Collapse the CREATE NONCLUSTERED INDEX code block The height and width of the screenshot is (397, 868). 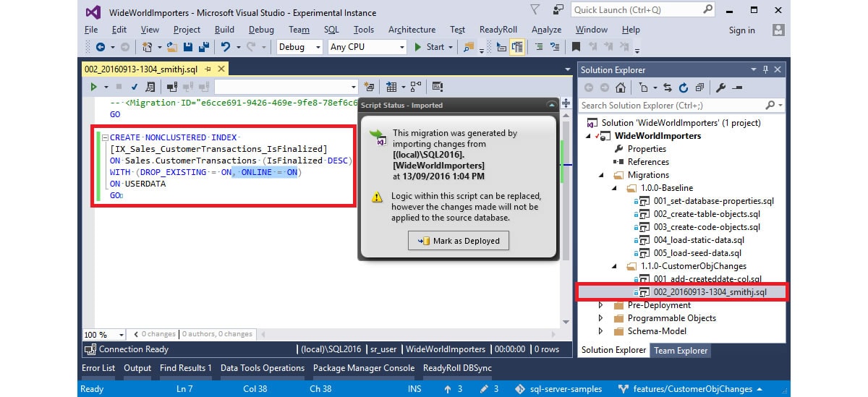click(105, 137)
